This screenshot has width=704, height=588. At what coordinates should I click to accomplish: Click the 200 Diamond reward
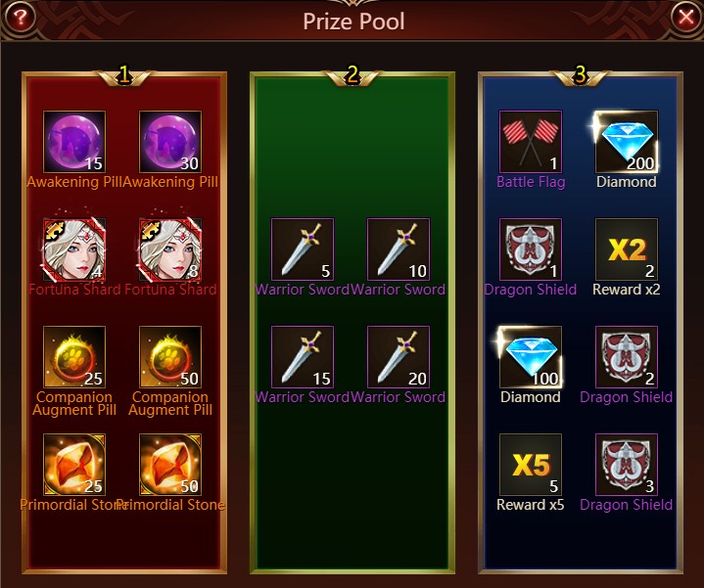pos(627,142)
